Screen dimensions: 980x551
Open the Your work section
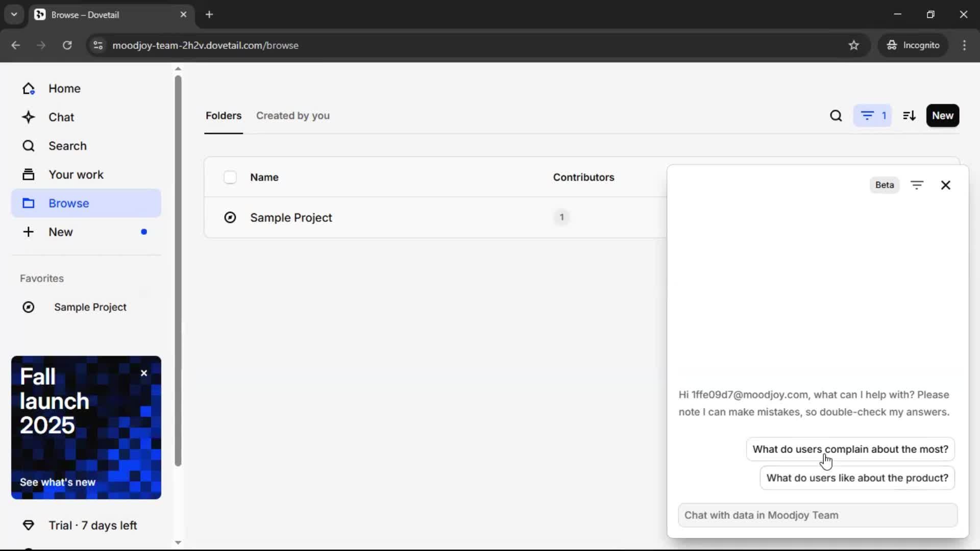point(76,174)
